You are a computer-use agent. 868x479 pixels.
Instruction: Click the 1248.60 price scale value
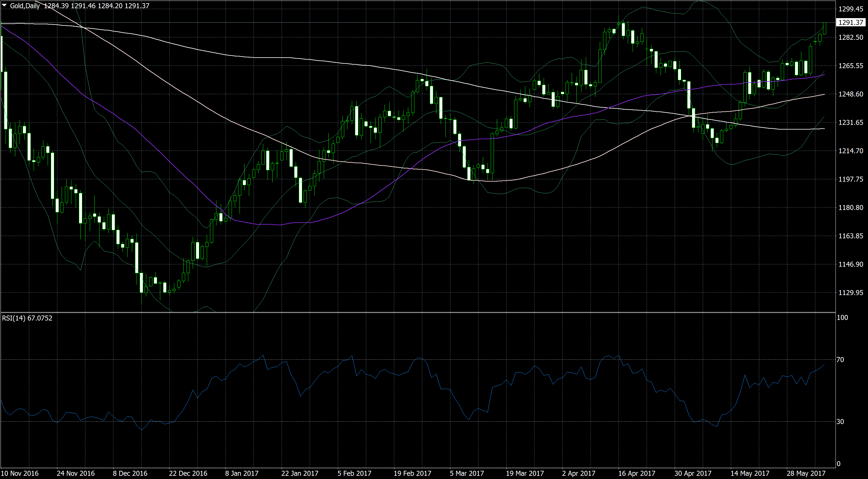click(x=851, y=94)
